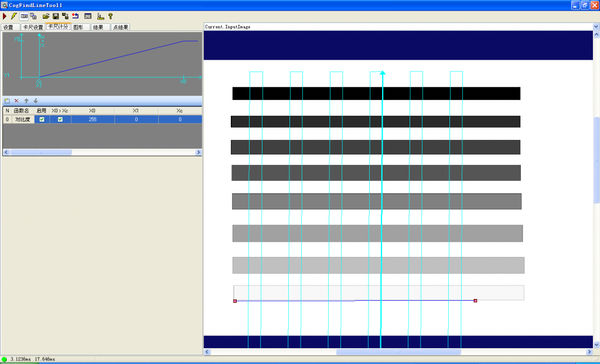Screen dimensions: 600x364
Task: Click the pointer-and-ruler icon in toolbar
Action: point(100,16)
